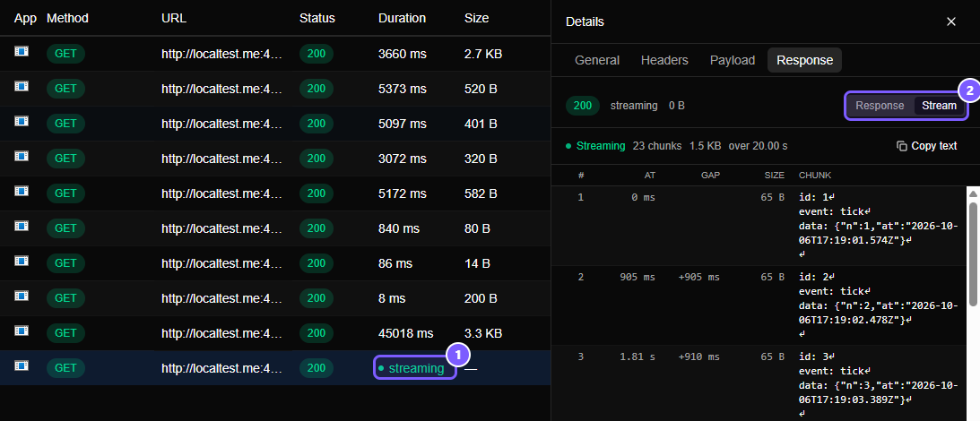Image resolution: width=980 pixels, height=421 pixels.
Task: Click the URL column header
Action: (x=174, y=18)
